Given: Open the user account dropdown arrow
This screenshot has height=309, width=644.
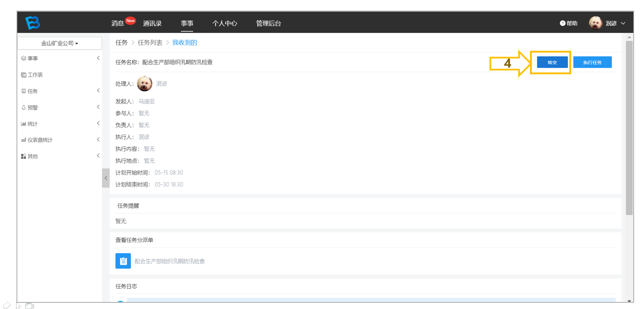Looking at the screenshot, I should pyautogui.click(x=623, y=23).
